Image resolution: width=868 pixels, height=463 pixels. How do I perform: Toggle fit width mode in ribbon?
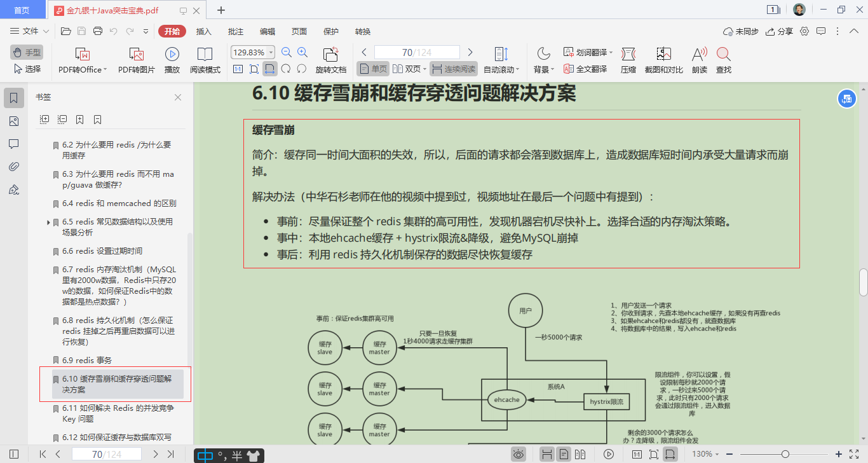tap(270, 69)
